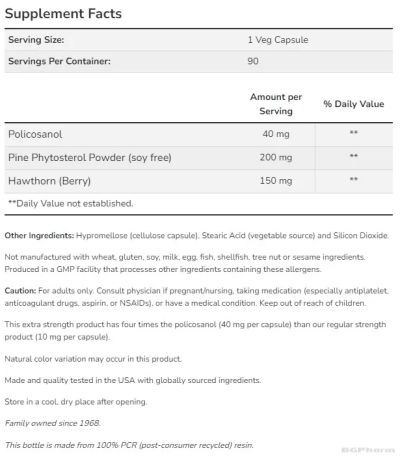Click the Supplement Facts heading
This screenshot has width=400, height=457.
(x=63, y=14)
